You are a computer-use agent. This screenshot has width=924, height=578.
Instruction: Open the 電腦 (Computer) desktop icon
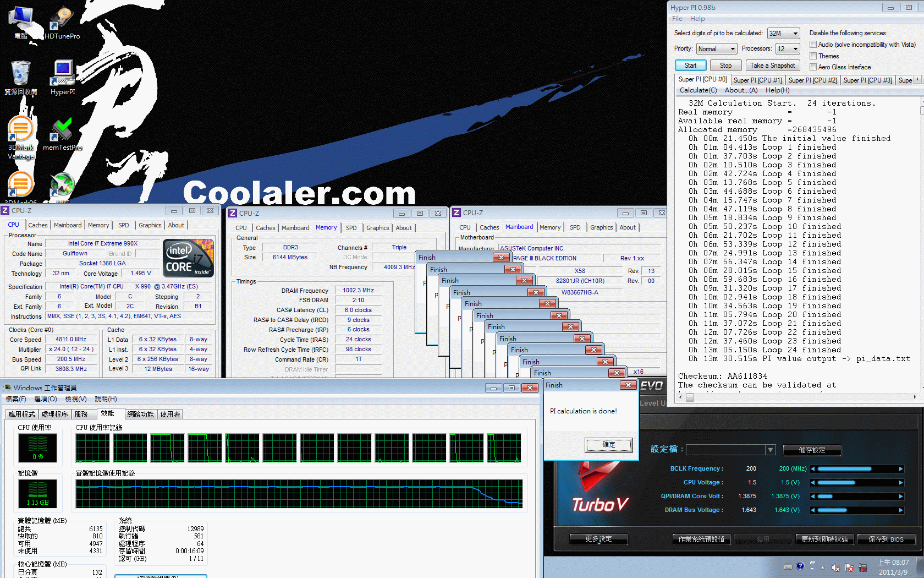tap(21, 23)
